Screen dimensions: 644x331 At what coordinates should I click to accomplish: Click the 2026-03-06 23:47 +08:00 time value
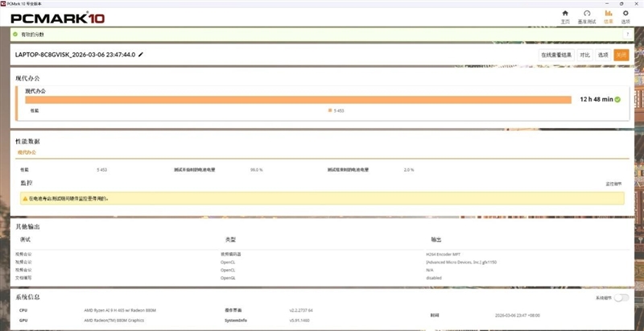(518, 316)
